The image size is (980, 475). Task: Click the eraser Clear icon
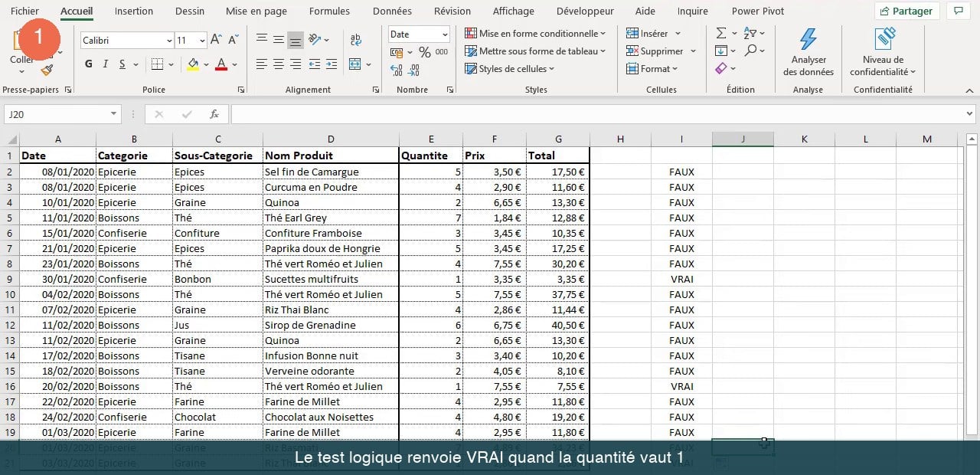point(721,69)
